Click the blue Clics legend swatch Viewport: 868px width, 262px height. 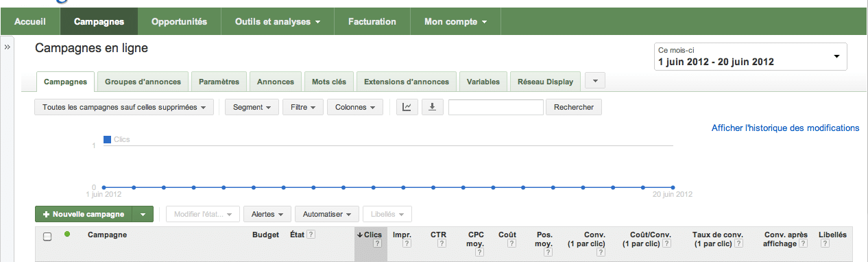click(107, 139)
